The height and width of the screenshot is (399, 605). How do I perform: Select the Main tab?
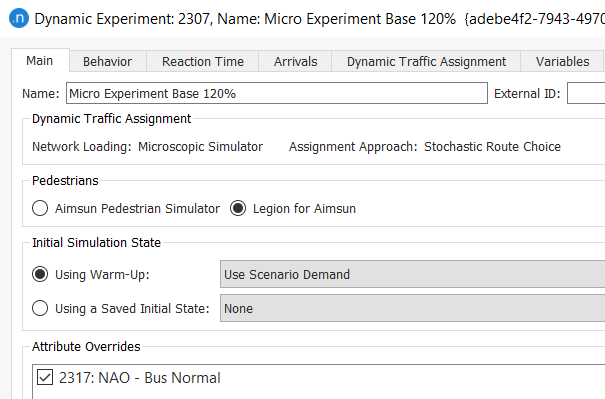point(40,61)
